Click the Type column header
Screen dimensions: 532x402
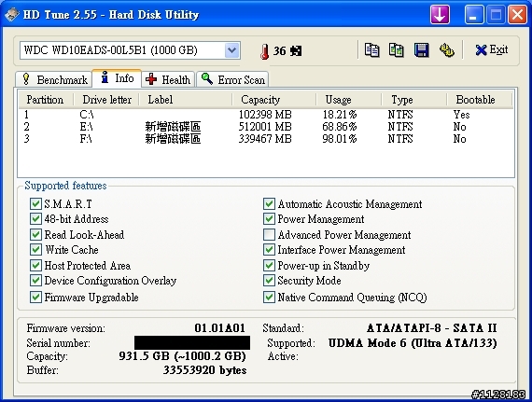pyautogui.click(x=413, y=100)
